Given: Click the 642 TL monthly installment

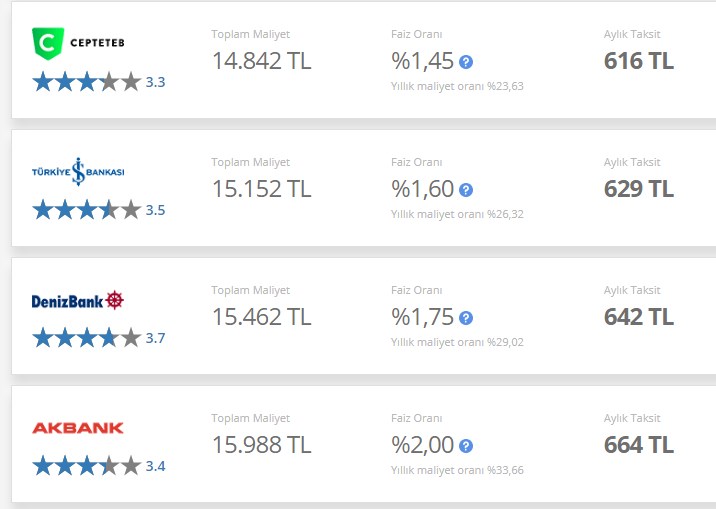Looking at the screenshot, I should pyautogui.click(x=638, y=317).
